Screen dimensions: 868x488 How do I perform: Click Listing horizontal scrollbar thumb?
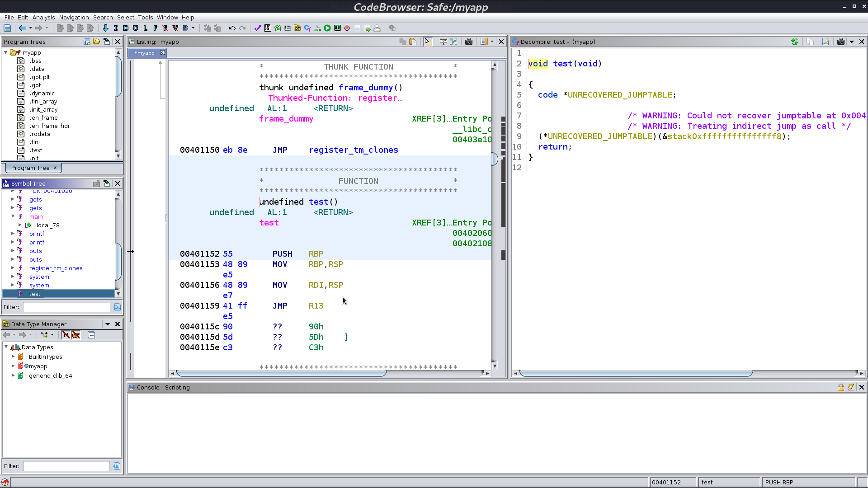tap(281, 373)
